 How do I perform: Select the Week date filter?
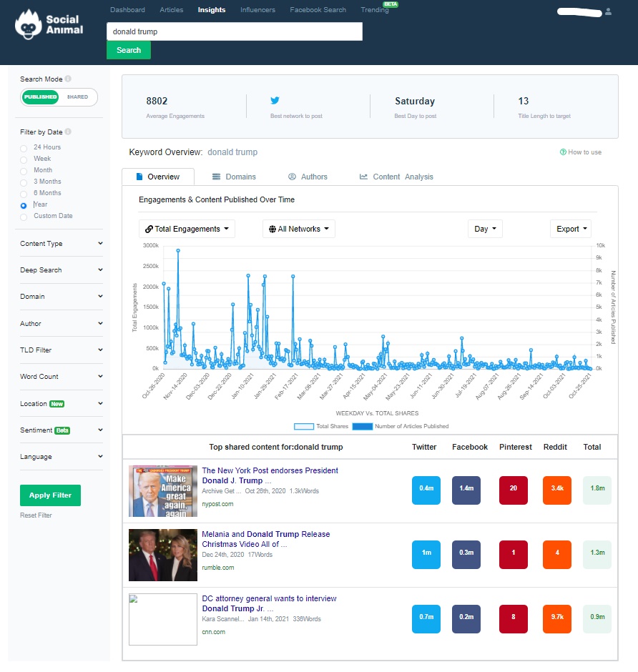tap(24, 160)
